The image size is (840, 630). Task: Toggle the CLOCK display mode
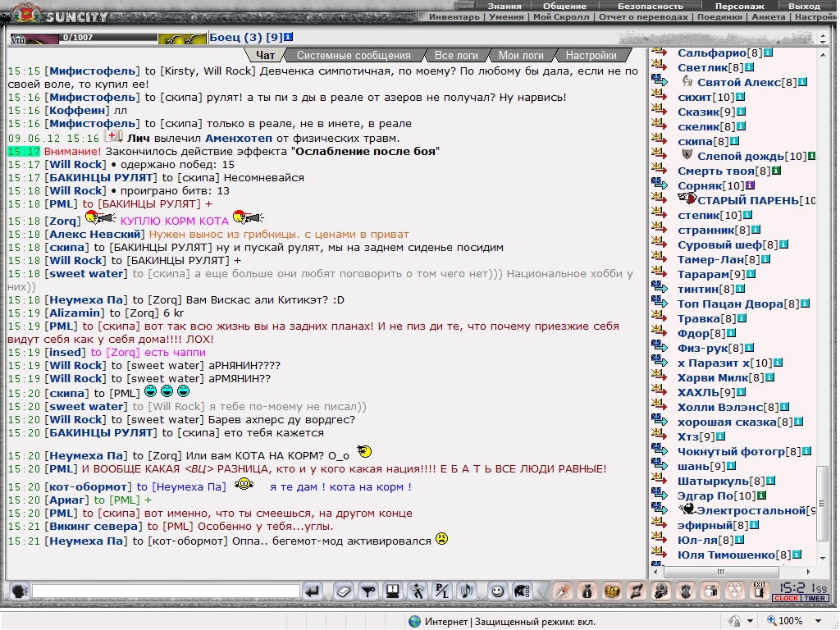[786, 598]
